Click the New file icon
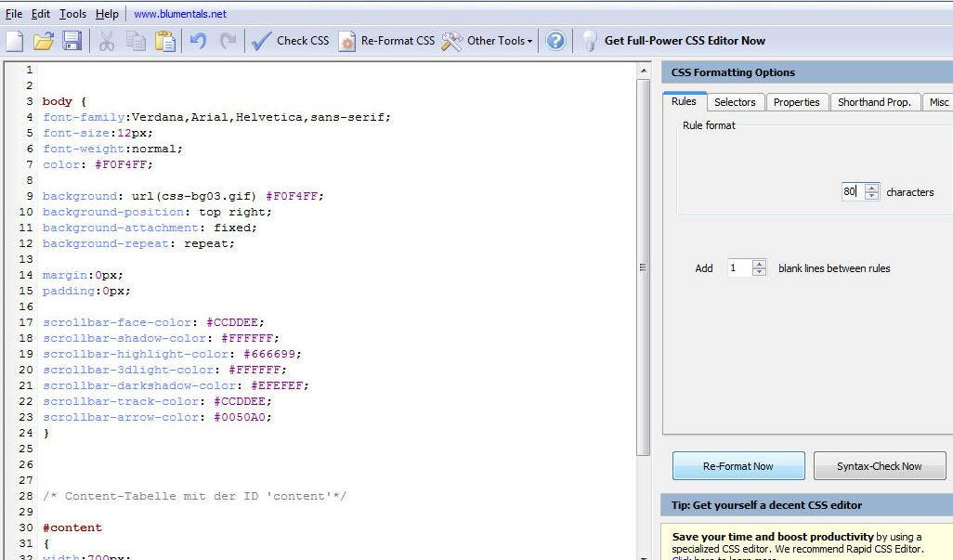Viewport: 953px width, 560px height. click(15, 41)
